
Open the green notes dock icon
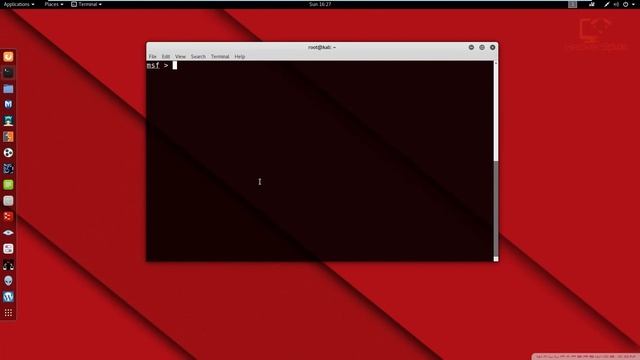pyautogui.click(x=8, y=184)
